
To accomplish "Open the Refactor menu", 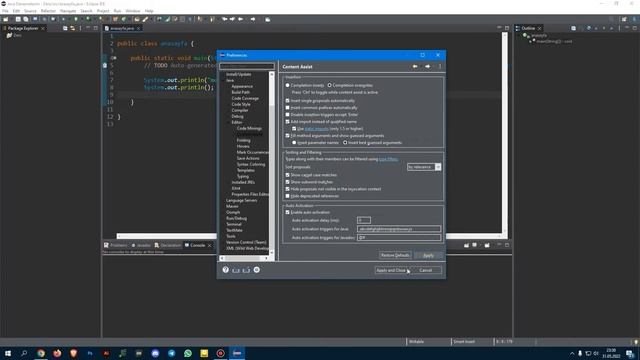I will click(48, 11).
